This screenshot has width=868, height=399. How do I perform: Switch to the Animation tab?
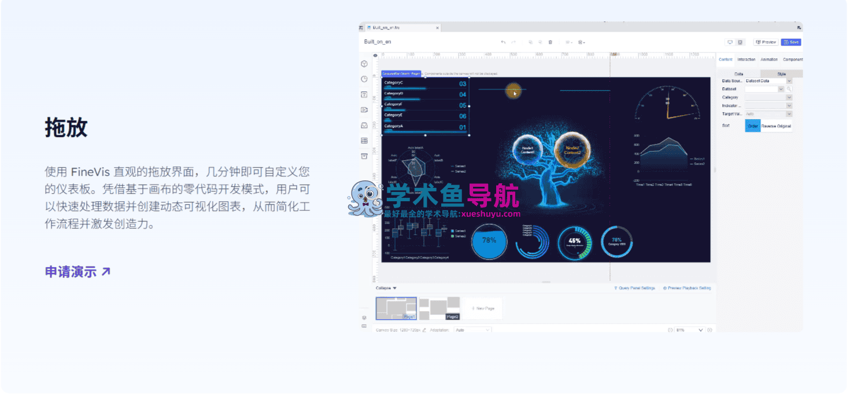tap(769, 60)
